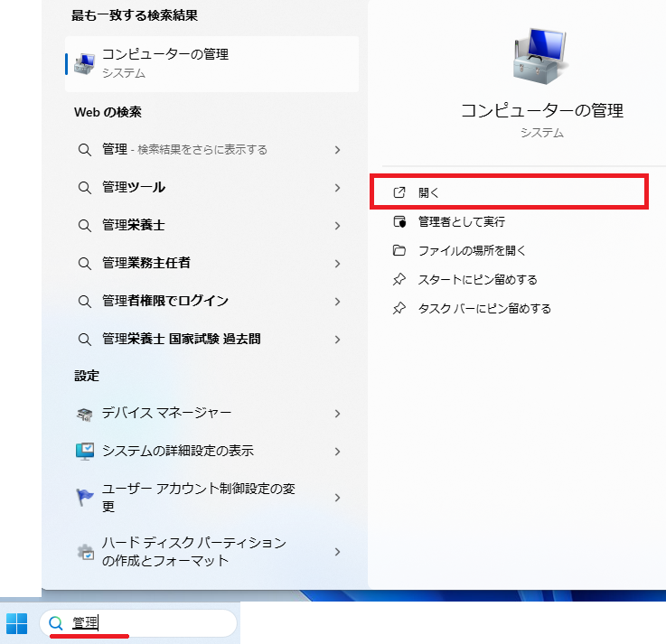
Task: Expand chevron for 管理ツール suggestion
Action: (x=338, y=188)
